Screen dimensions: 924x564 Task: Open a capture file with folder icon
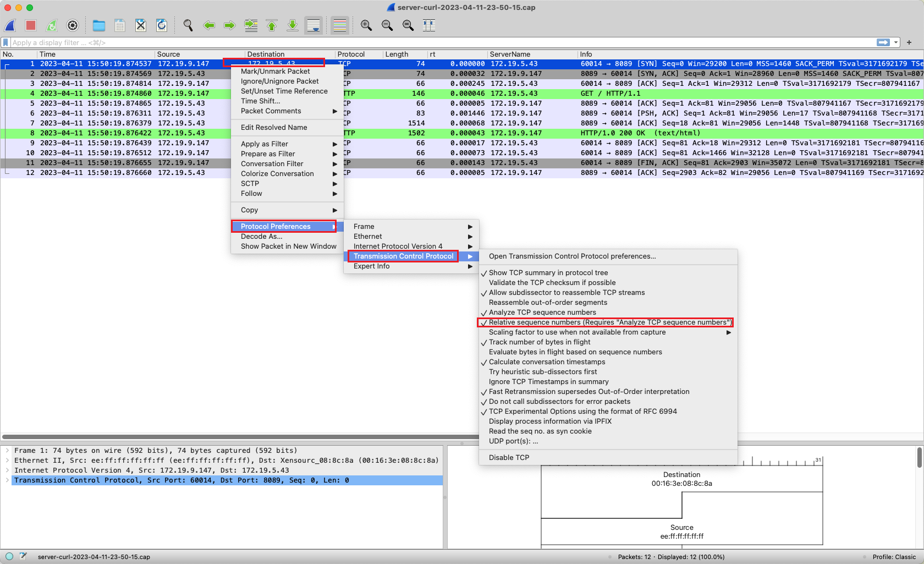click(99, 25)
